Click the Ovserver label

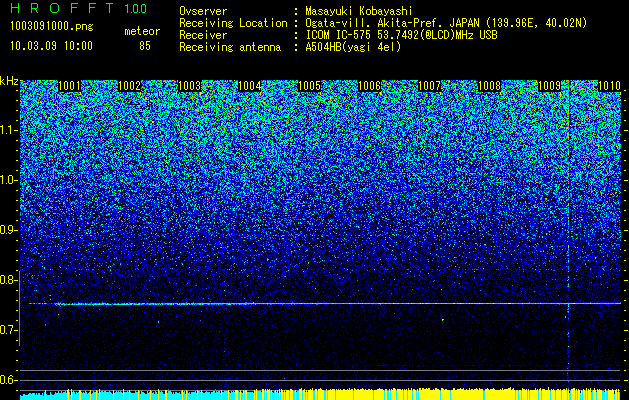[203, 11]
